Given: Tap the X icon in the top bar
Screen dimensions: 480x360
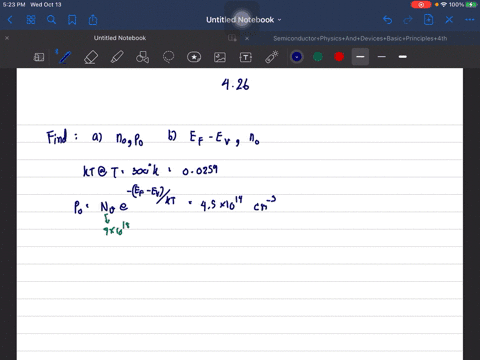Looking at the screenshot, I should point(449,20).
